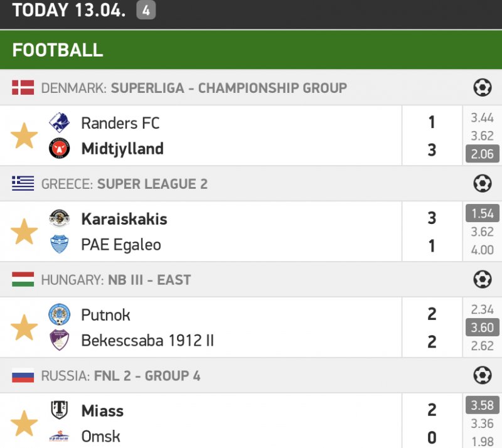Select the 3.60 draw odds for Putnok match
The image size is (502, 448).
pos(482,328)
